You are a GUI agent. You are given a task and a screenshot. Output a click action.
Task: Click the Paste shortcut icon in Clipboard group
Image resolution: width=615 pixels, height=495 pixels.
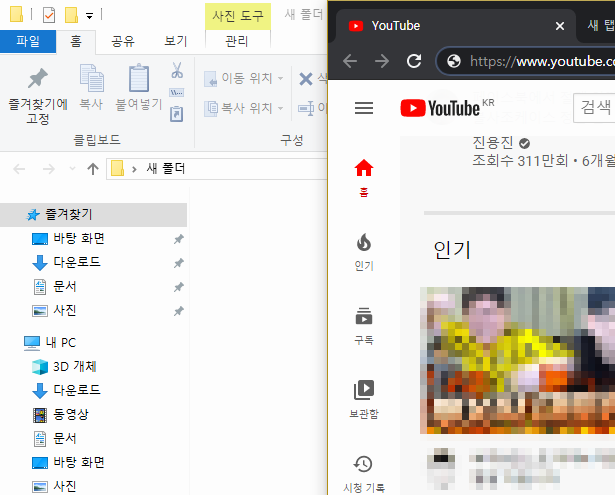[176, 114]
